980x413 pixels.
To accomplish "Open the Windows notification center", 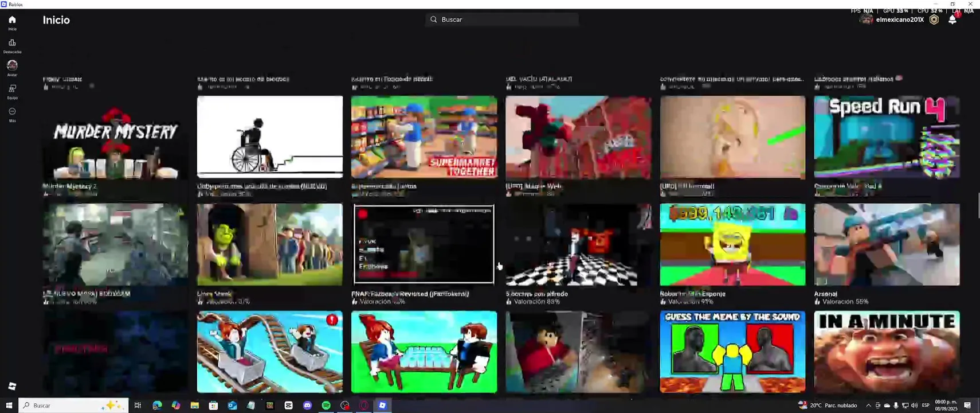I will point(967,406).
